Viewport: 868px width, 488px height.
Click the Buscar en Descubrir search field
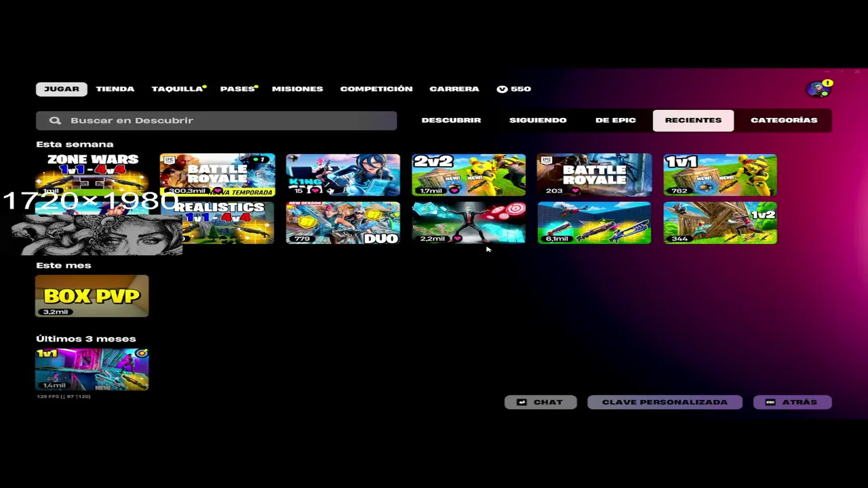[x=216, y=121]
